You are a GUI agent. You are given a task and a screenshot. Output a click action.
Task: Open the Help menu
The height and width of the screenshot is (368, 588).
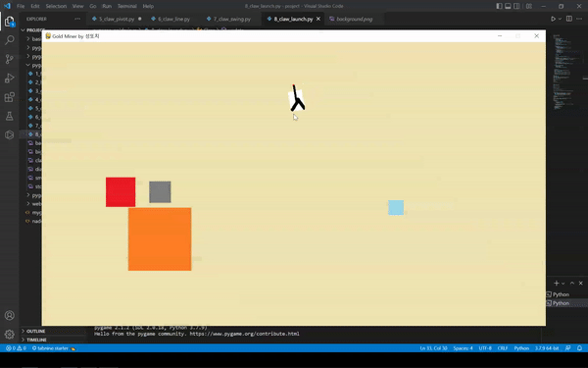tap(148, 6)
